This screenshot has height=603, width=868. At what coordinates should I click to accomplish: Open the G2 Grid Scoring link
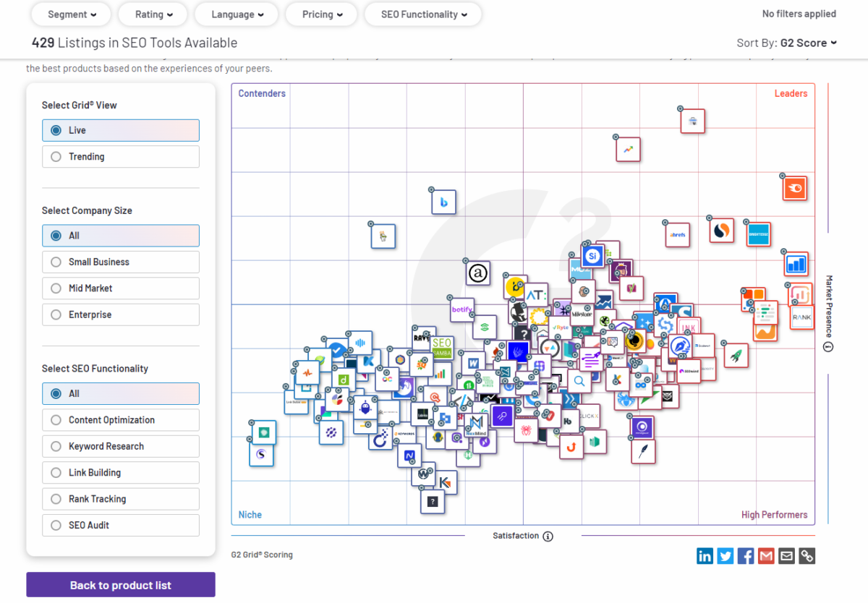[262, 555]
